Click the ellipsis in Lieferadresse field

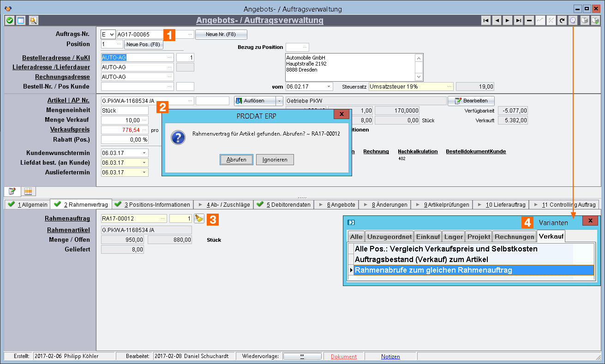pos(170,67)
